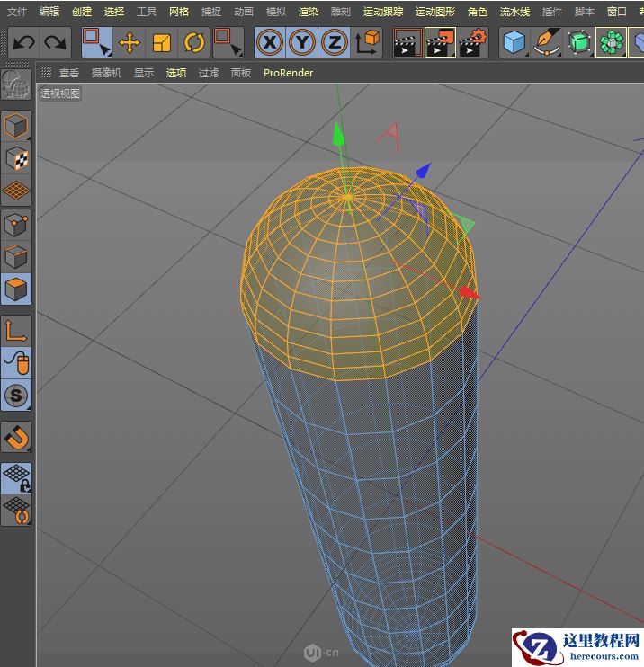Toggle snapping with the magnet icon
The width and height of the screenshot is (644, 667).
point(16,437)
